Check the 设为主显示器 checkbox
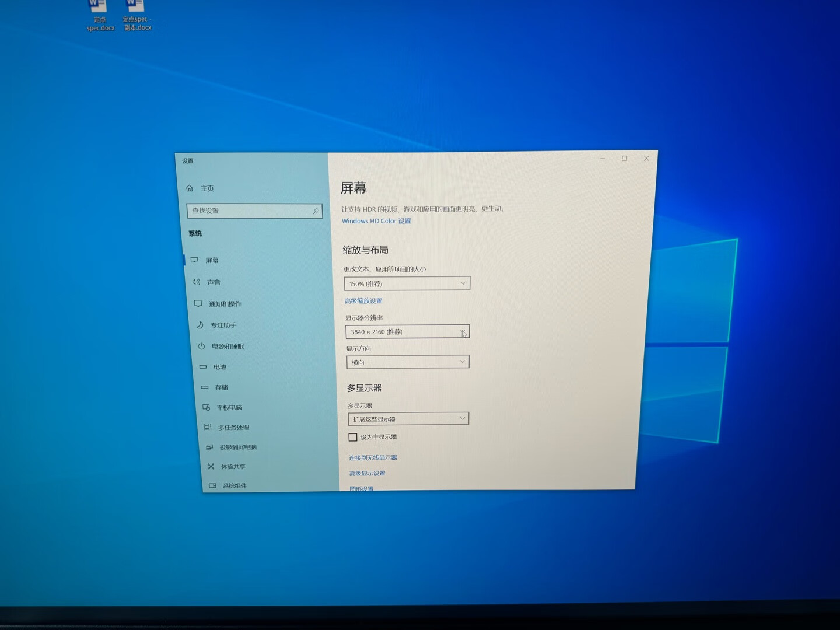The height and width of the screenshot is (630, 840). pos(353,437)
